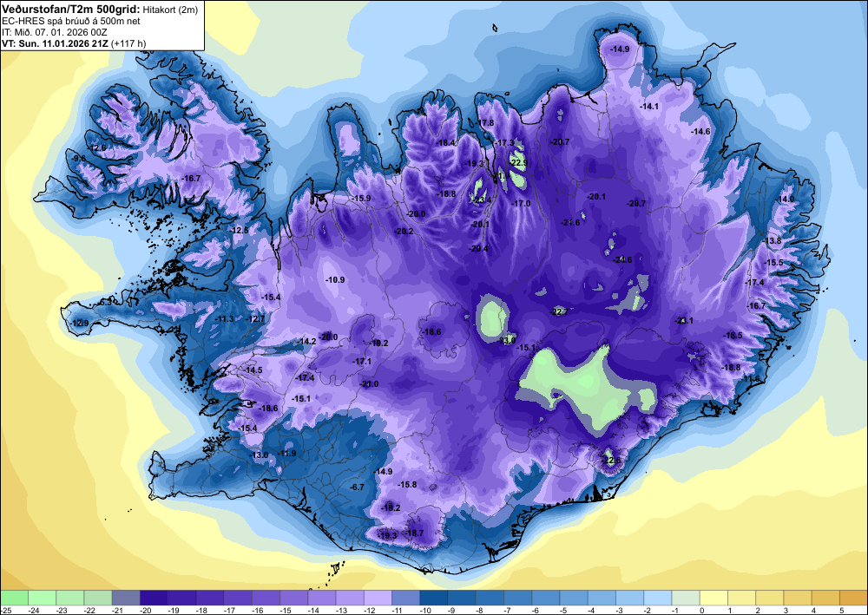Click the -23.1 temperature label
This screenshot has width=868, height=615.
pyautogui.click(x=684, y=321)
